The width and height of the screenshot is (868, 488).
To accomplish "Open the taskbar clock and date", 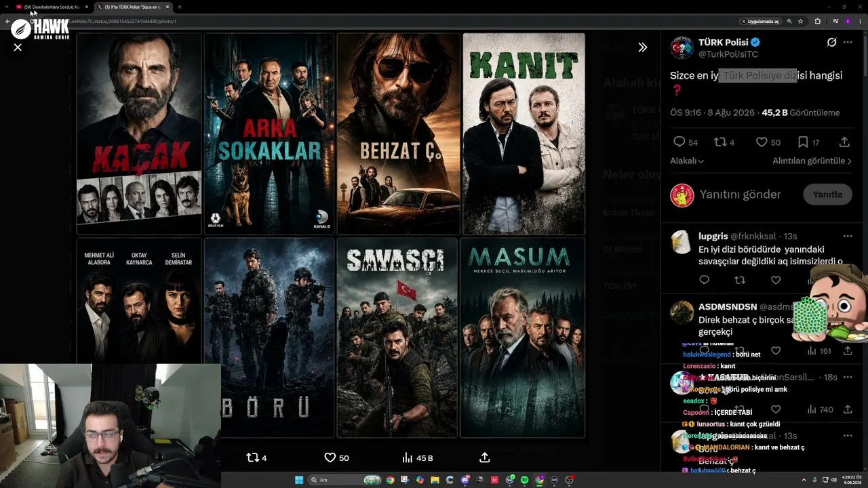I will pyautogui.click(x=851, y=480).
